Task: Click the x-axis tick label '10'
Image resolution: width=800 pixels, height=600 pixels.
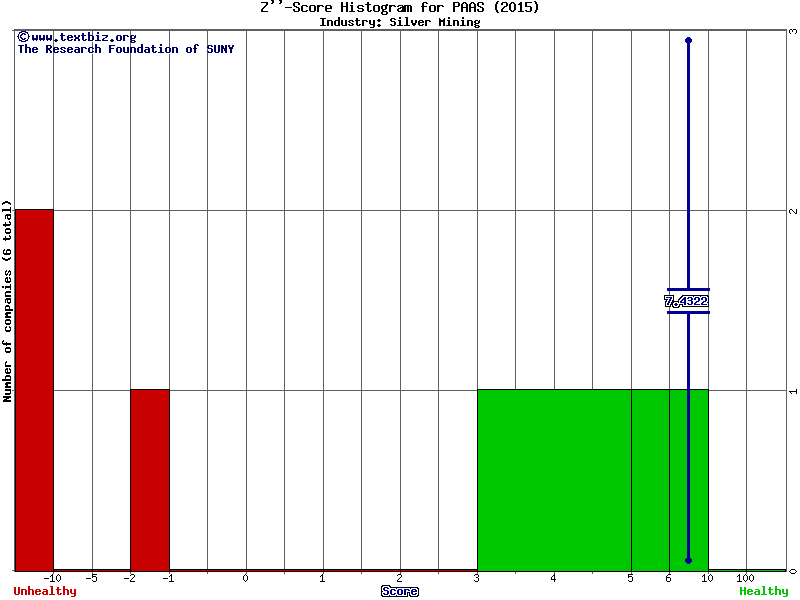Action: click(707, 578)
